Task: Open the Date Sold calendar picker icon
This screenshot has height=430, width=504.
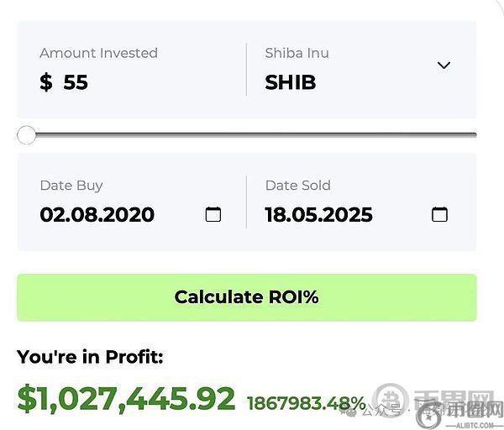Action: pos(439,214)
